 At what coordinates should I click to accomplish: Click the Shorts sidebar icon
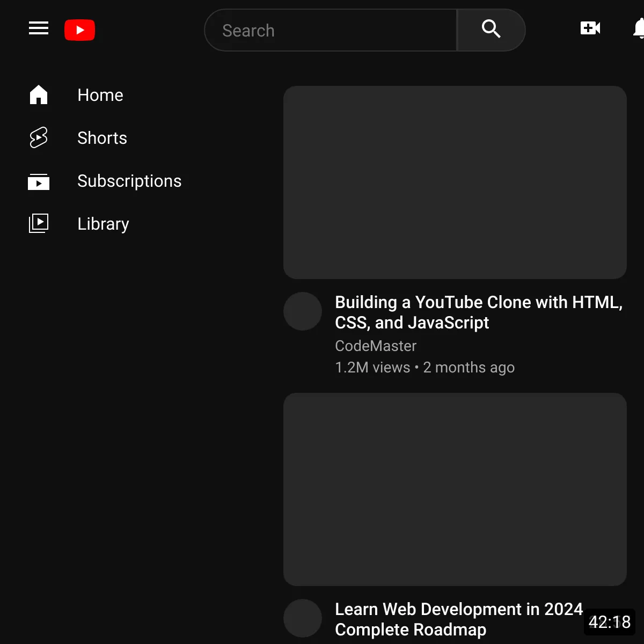pyautogui.click(x=39, y=138)
